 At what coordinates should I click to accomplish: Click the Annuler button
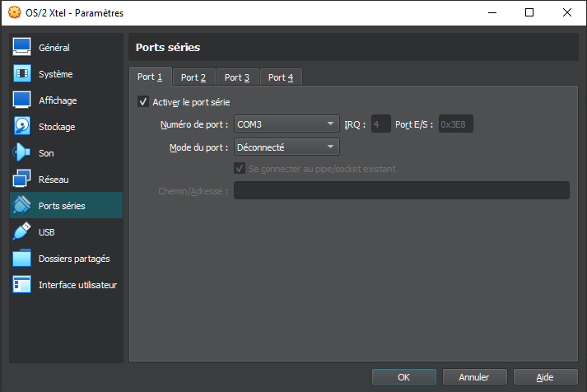474,377
